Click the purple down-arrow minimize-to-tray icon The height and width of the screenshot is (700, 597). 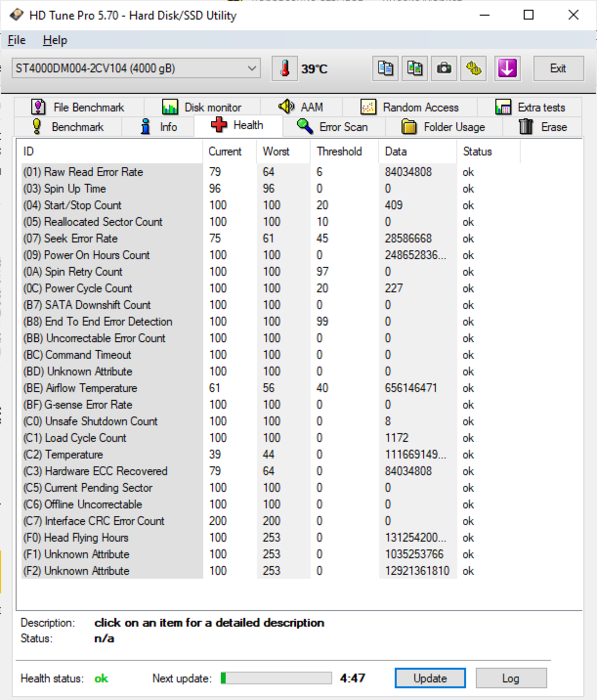(x=507, y=69)
